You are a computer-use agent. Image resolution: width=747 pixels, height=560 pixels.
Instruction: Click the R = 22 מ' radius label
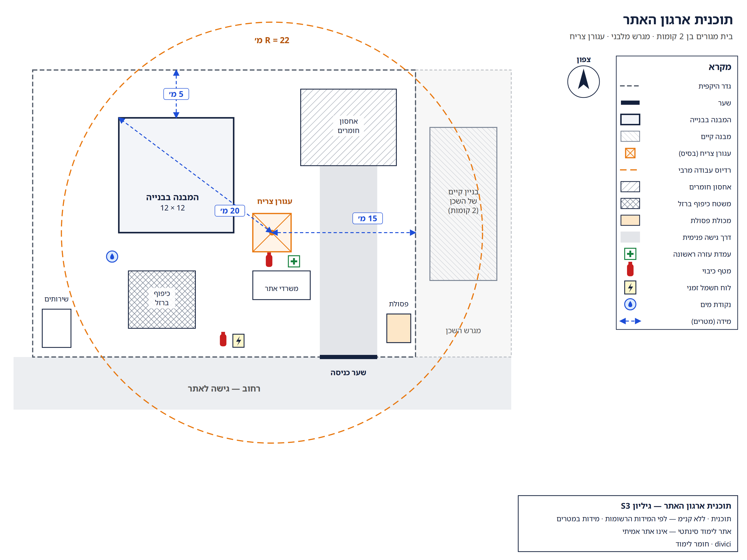[272, 41]
